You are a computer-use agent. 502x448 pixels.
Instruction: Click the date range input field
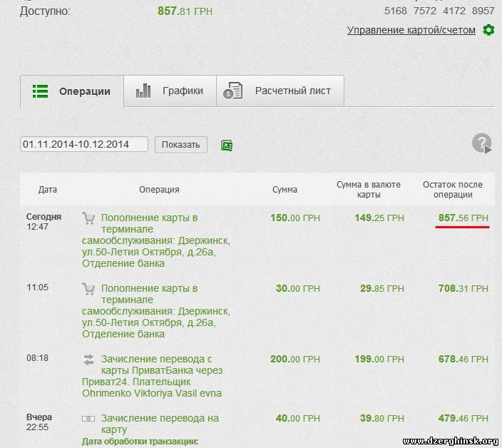pyautogui.click(x=83, y=144)
